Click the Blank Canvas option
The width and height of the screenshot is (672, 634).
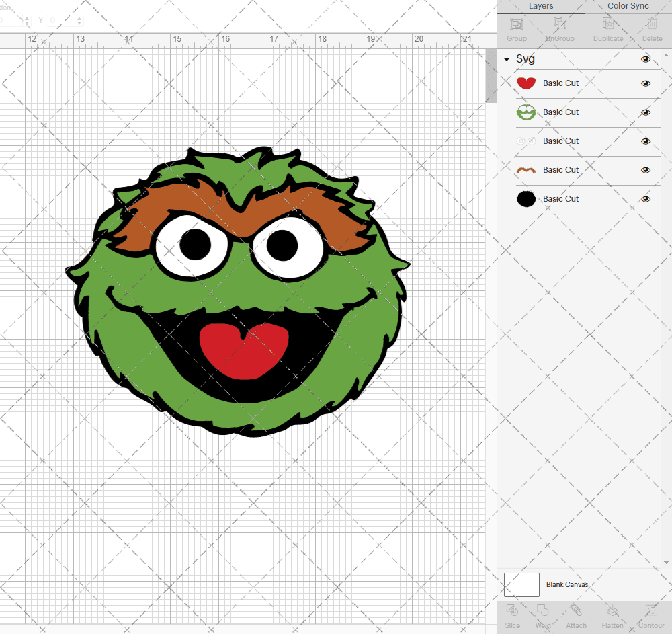567,584
